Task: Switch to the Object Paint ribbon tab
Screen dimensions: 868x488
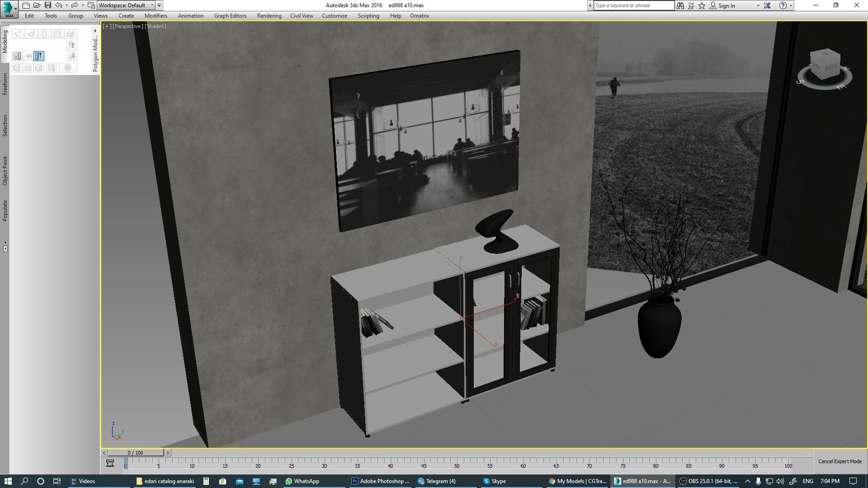Action: tap(5, 171)
